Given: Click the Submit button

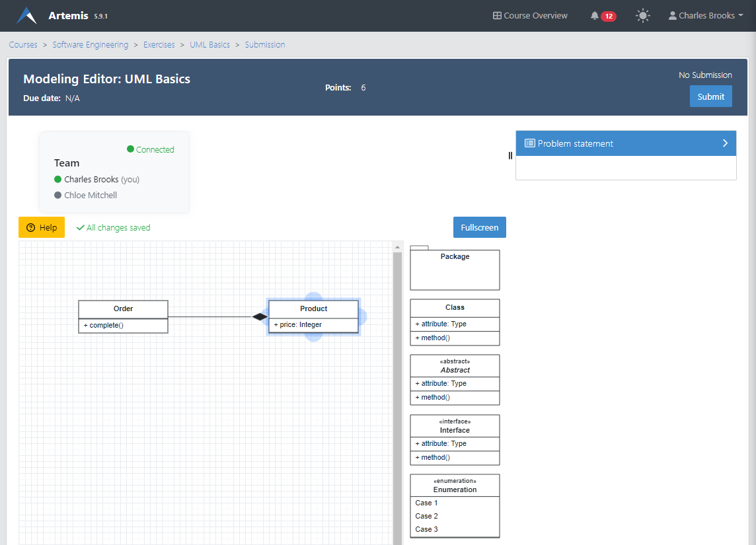Looking at the screenshot, I should [710, 96].
